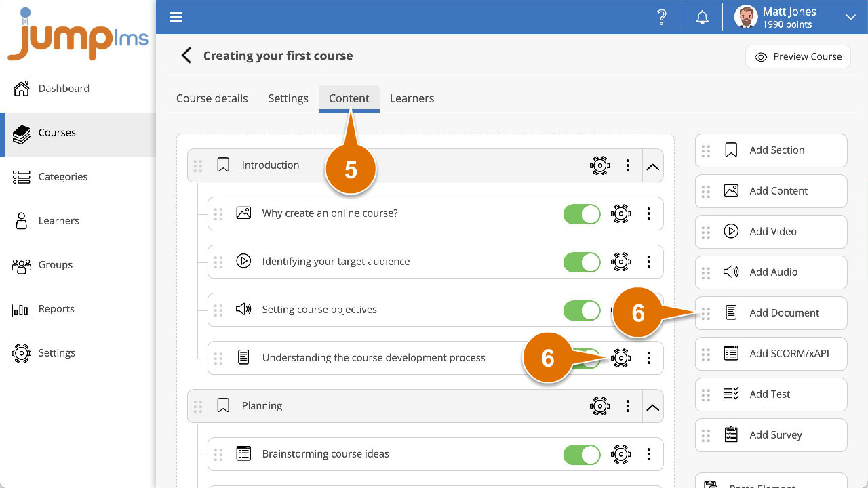Click Add Video button
The width and height of the screenshot is (868, 488).
771,232
